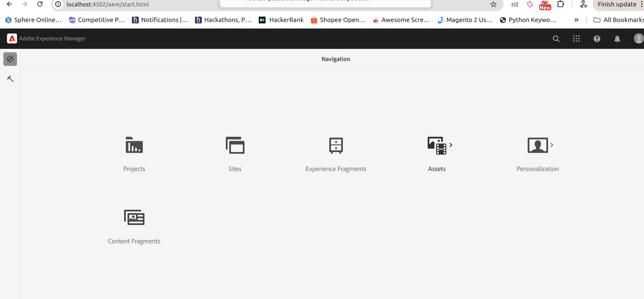
Task: Open the Help question mark icon
Action: pyautogui.click(x=597, y=39)
